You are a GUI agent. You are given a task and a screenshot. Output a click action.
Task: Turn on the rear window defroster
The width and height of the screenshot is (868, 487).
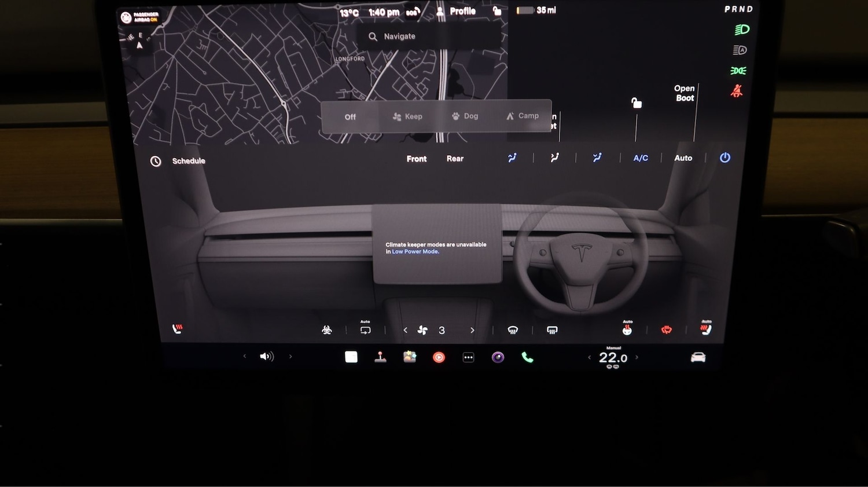pos(551,329)
